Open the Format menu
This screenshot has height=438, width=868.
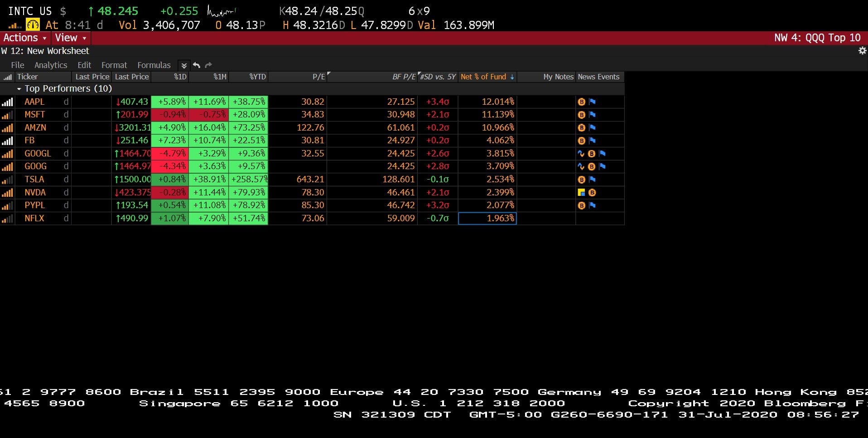(x=114, y=65)
